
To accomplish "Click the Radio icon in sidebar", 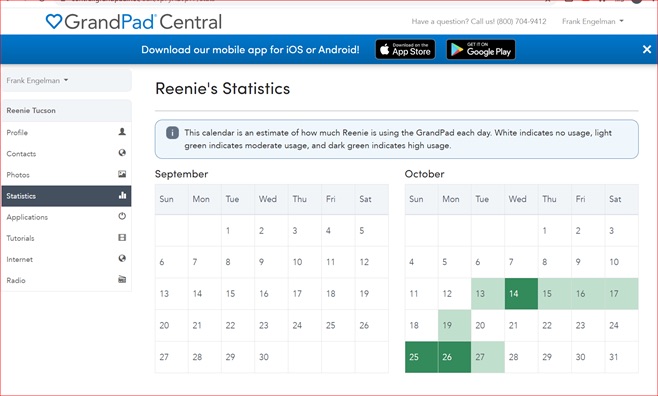I will [x=122, y=279].
